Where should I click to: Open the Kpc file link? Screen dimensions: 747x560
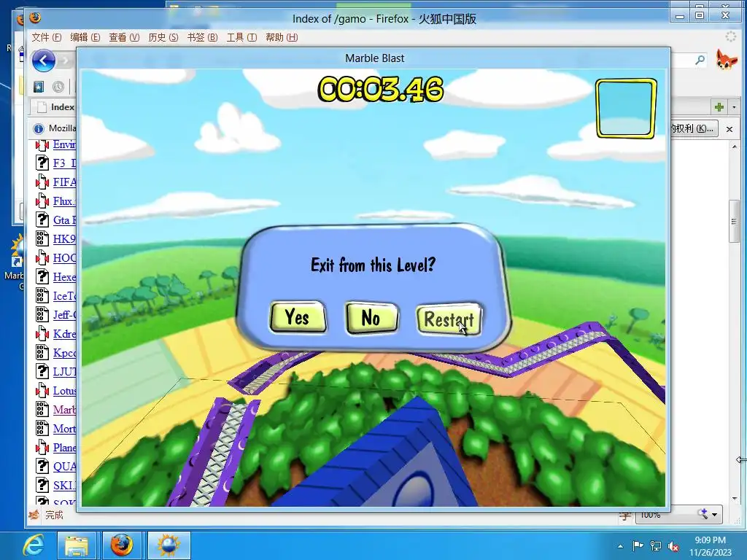(64, 353)
